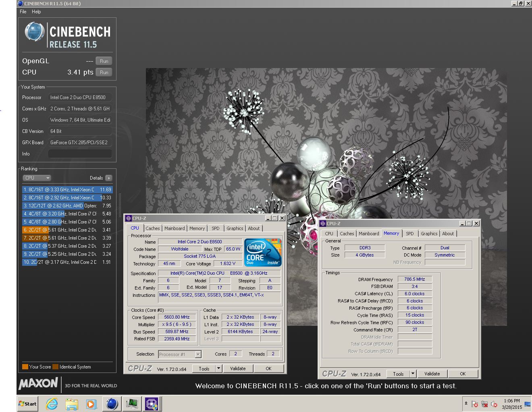532x412 pixels.
Task: Click Tools button in right CPU-Z window
Action: [x=398, y=374]
